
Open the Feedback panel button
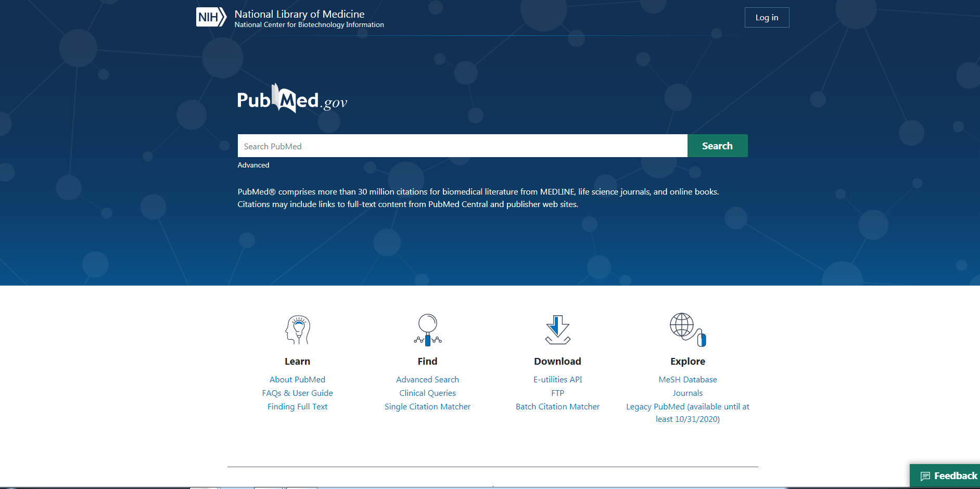click(945, 476)
